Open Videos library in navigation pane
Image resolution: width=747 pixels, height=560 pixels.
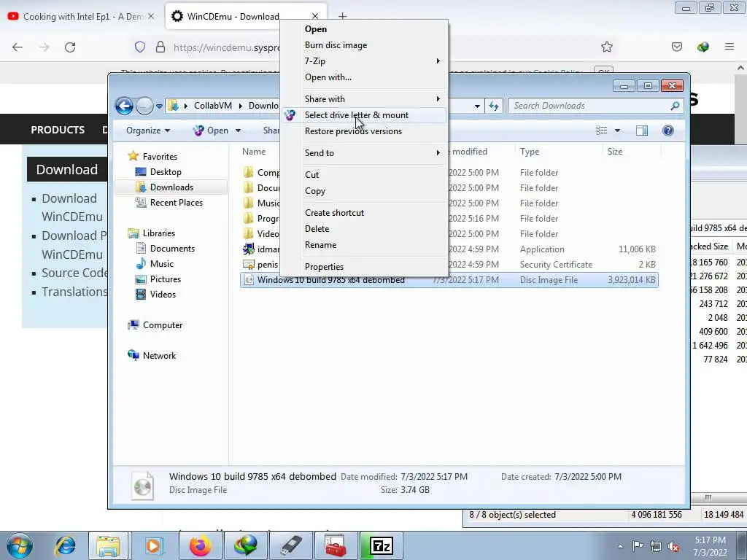pos(163,295)
